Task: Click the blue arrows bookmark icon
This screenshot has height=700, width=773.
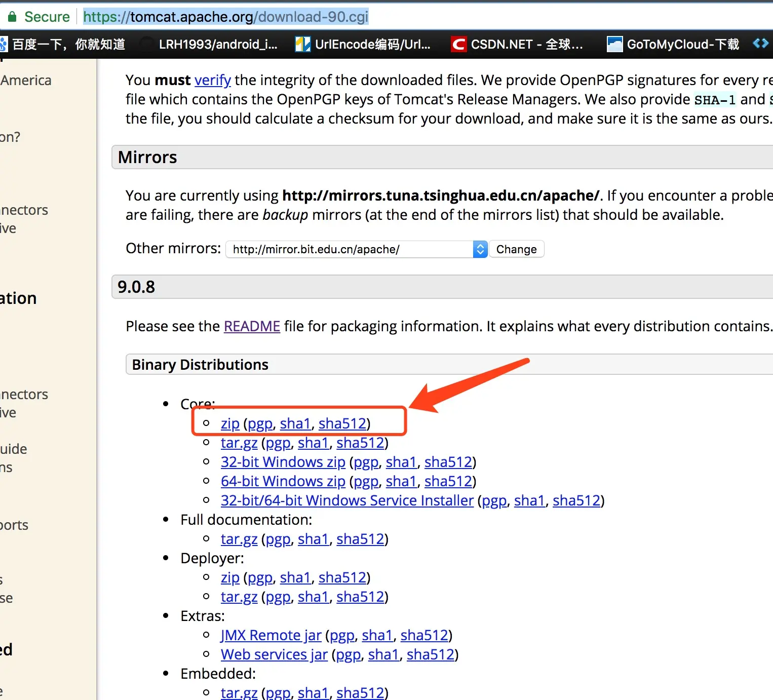Action: click(760, 44)
